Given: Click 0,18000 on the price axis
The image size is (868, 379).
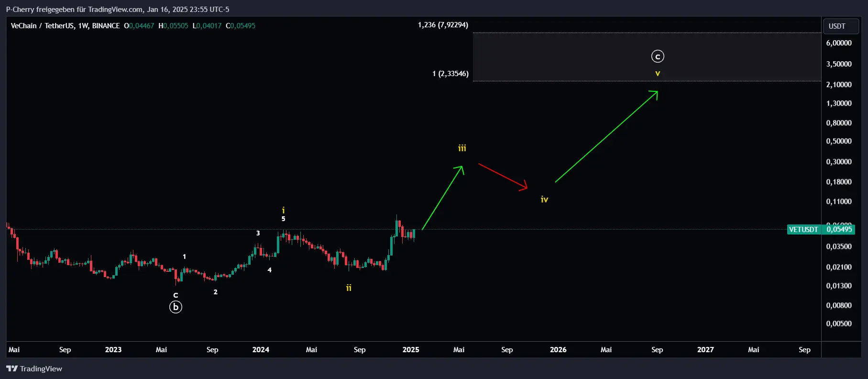Looking at the screenshot, I should (839, 182).
